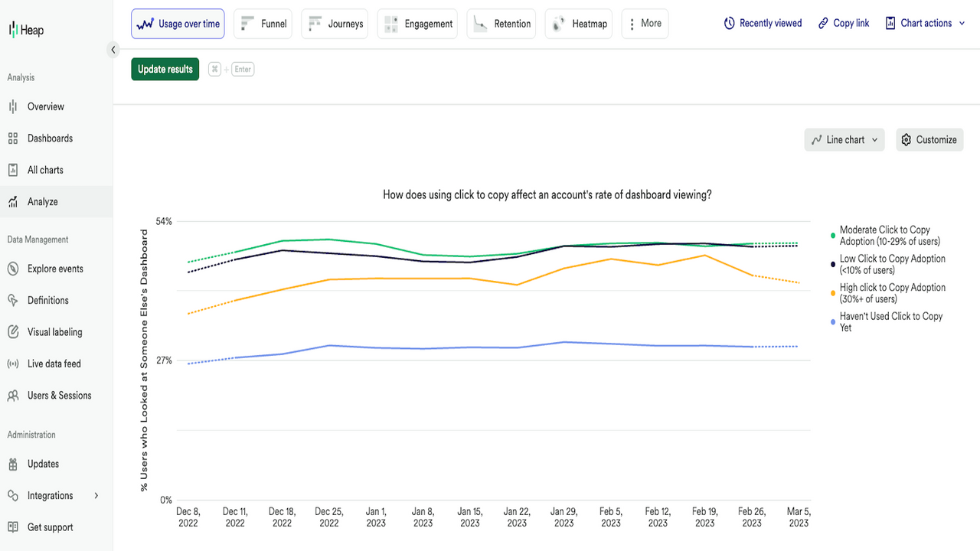Open Get support
Screen dimensions: 980x551
[x=51, y=527]
